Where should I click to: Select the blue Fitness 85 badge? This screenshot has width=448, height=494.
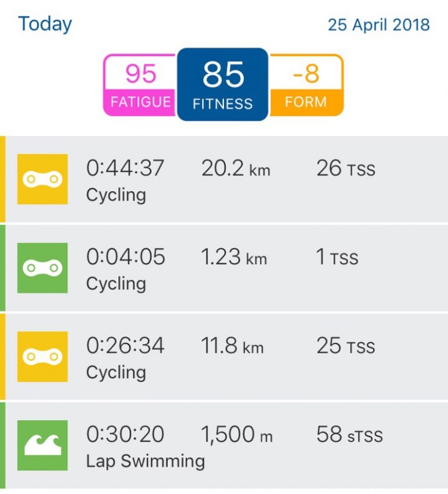pyautogui.click(x=223, y=85)
